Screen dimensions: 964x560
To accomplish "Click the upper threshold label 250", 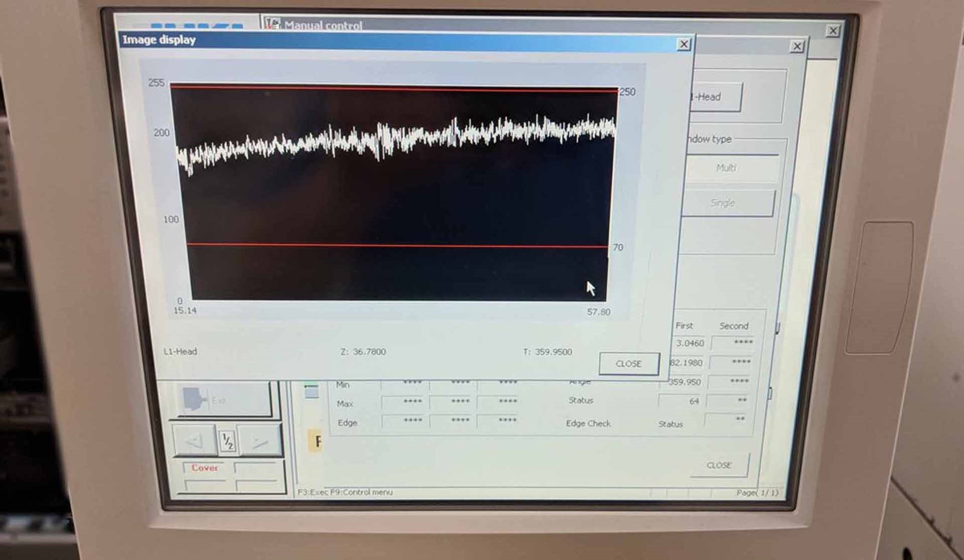I will coord(628,92).
